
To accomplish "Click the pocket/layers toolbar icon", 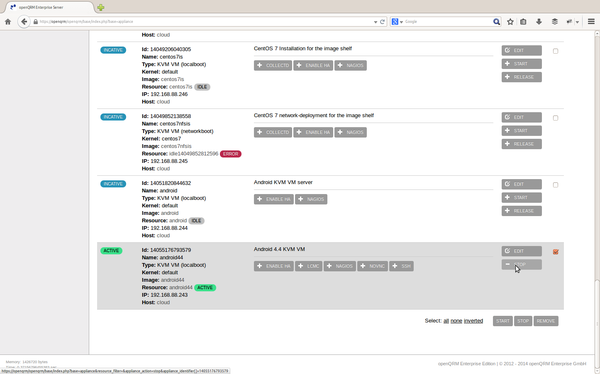I will pyautogui.click(x=554, y=22).
